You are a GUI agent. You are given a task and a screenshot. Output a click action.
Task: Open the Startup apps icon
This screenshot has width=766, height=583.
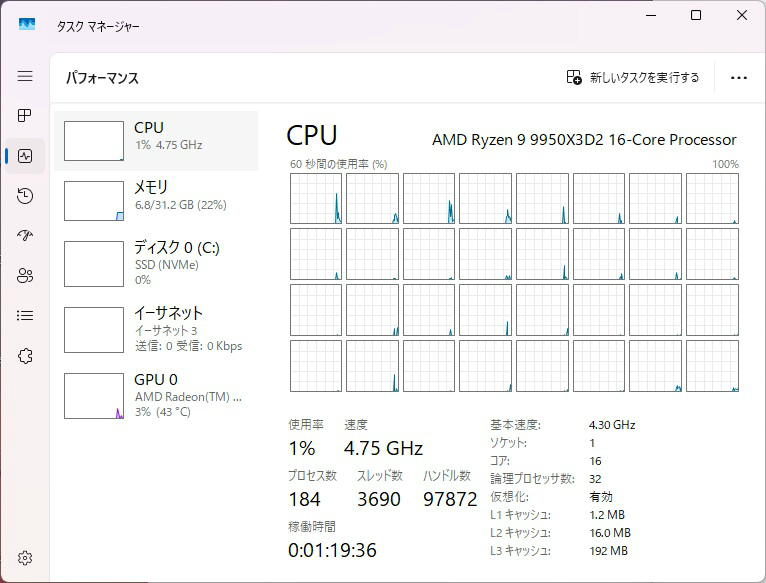pos(25,236)
